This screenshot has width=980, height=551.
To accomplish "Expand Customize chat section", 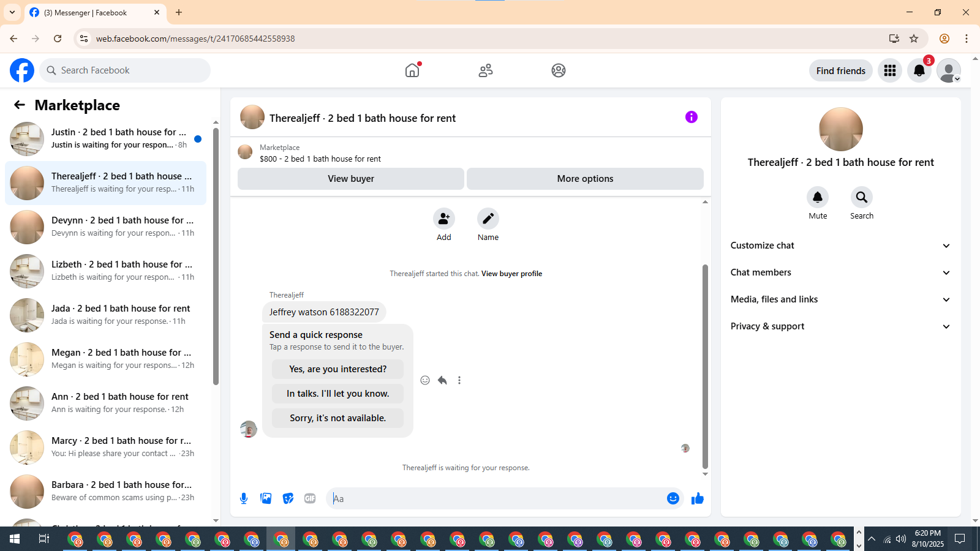I will (840, 246).
